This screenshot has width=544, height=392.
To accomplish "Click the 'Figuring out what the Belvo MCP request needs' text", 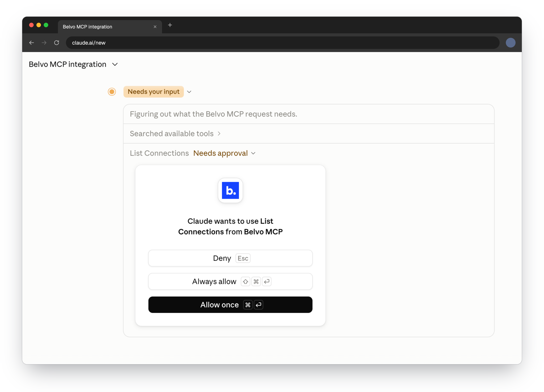I will [x=214, y=114].
